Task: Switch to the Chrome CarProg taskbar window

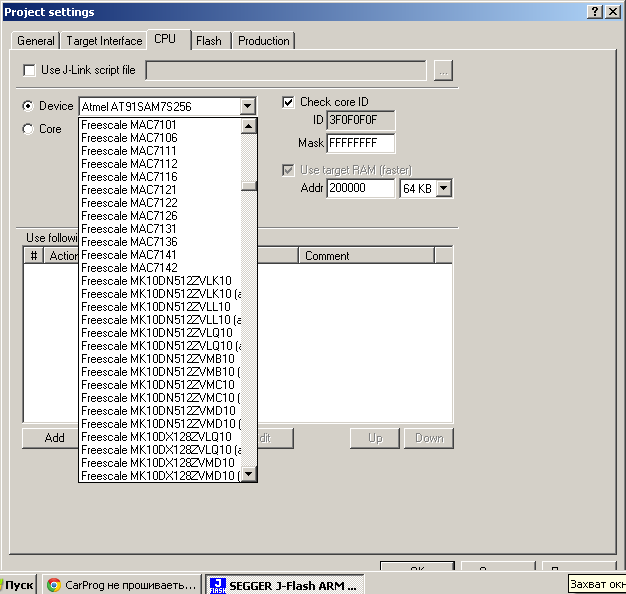Action: click(x=121, y=585)
